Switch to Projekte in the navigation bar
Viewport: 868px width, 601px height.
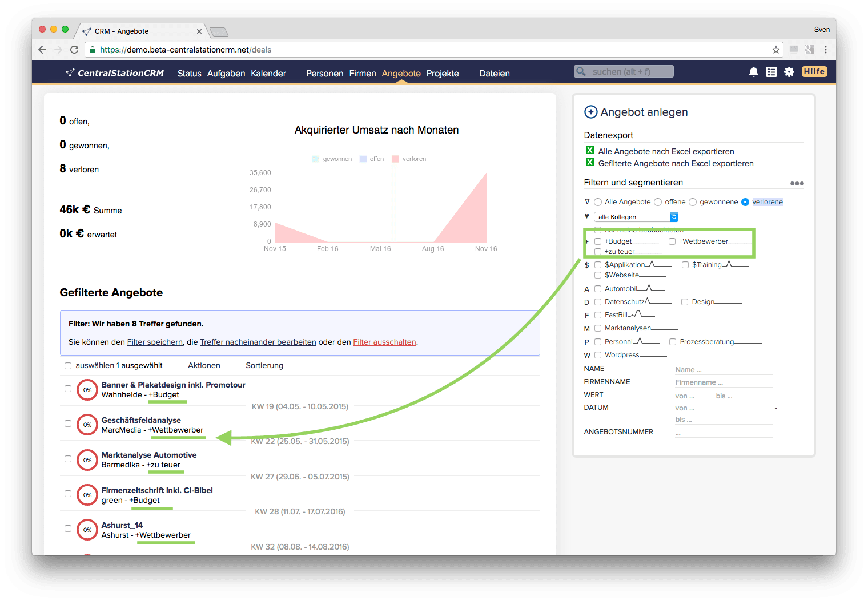[x=442, y=74]
